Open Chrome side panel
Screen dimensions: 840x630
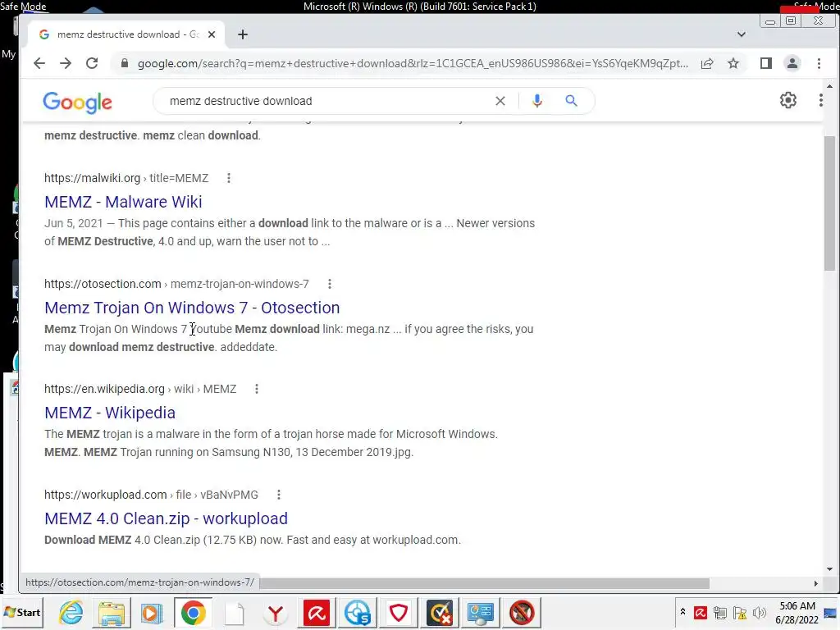766,64
